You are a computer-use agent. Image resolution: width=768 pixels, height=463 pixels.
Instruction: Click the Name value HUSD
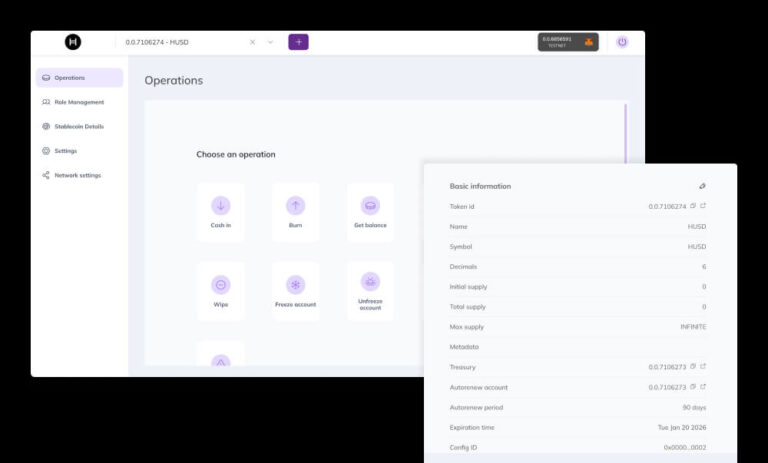point(696,227)
